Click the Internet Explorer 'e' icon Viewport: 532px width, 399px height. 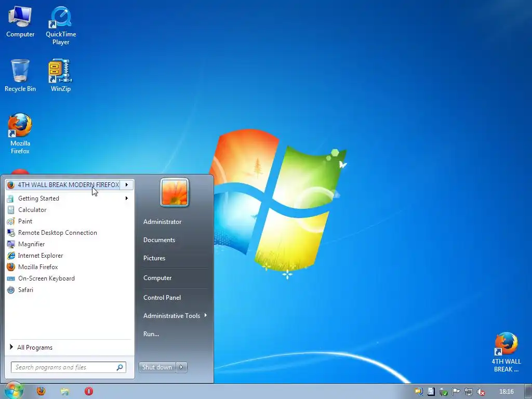pos(11,256)
